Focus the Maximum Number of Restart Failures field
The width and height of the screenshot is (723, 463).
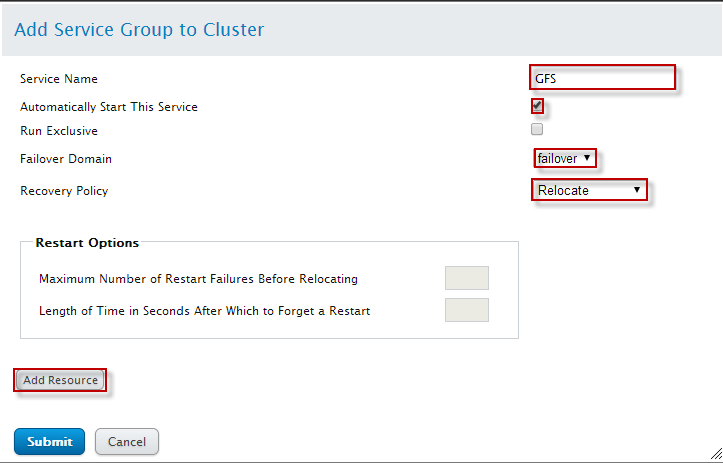point(466,278)
